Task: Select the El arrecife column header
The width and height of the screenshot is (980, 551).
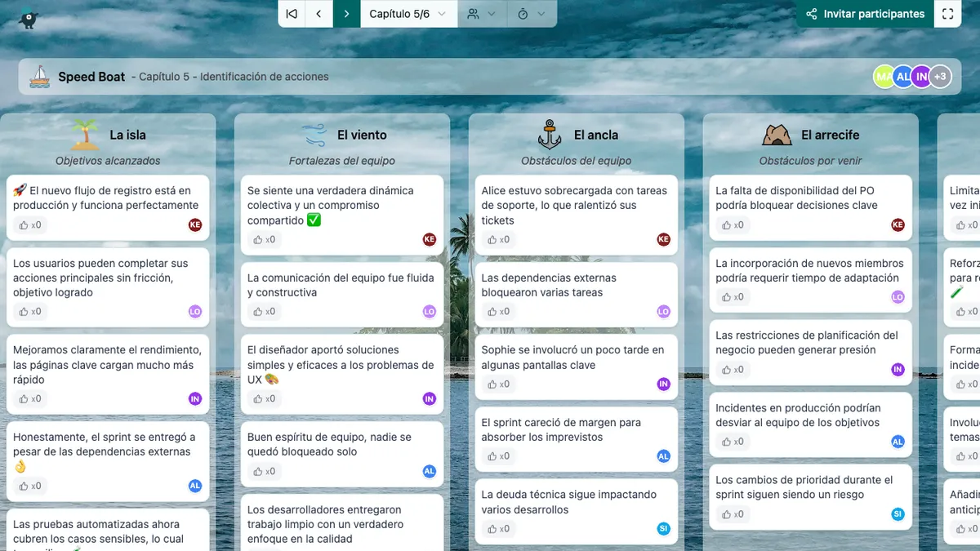Action: 829,136
